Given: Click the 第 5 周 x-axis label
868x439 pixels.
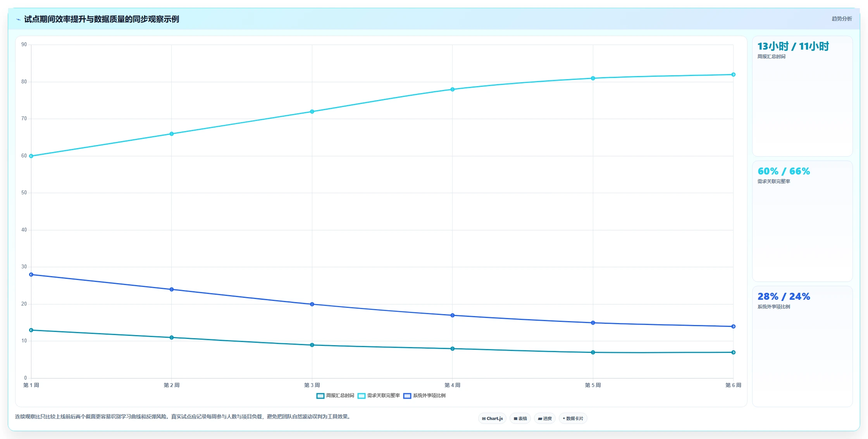Looking at the screenshot, I should [593, 385].
